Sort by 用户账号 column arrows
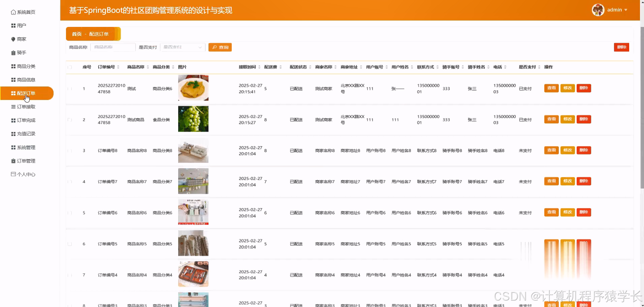644x307 pixels. point(387,67)
